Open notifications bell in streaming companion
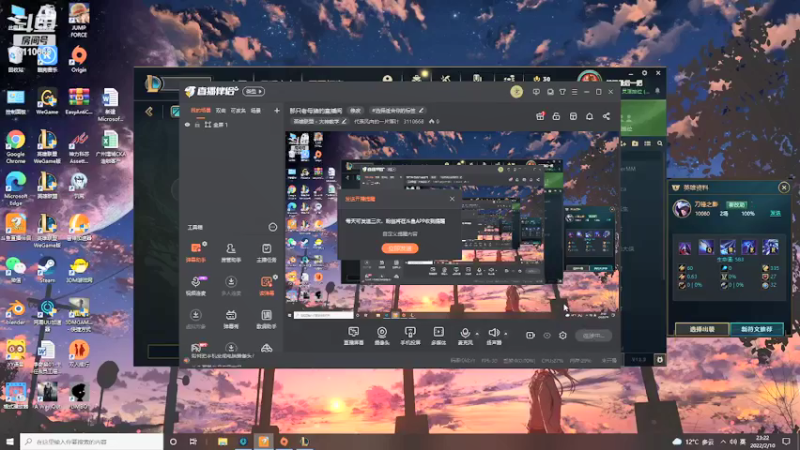The height and width of the screenshot is (450, 800). click(x=589, y=116)
